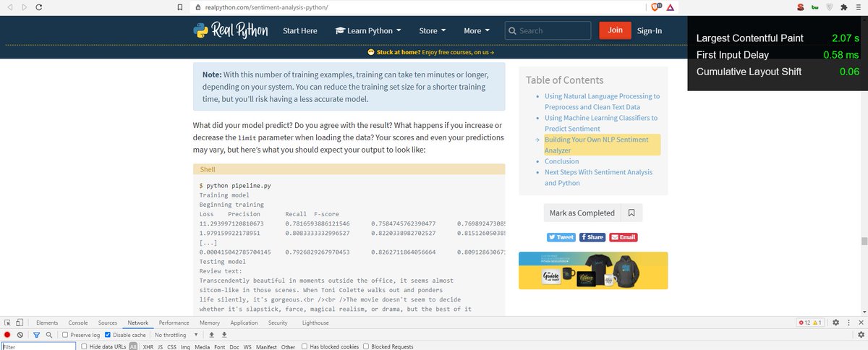Image resolution: width=868 pixels, height=350 pixels.
Task: Open the grey shield extension icon
Action: (x=829, y=7)
